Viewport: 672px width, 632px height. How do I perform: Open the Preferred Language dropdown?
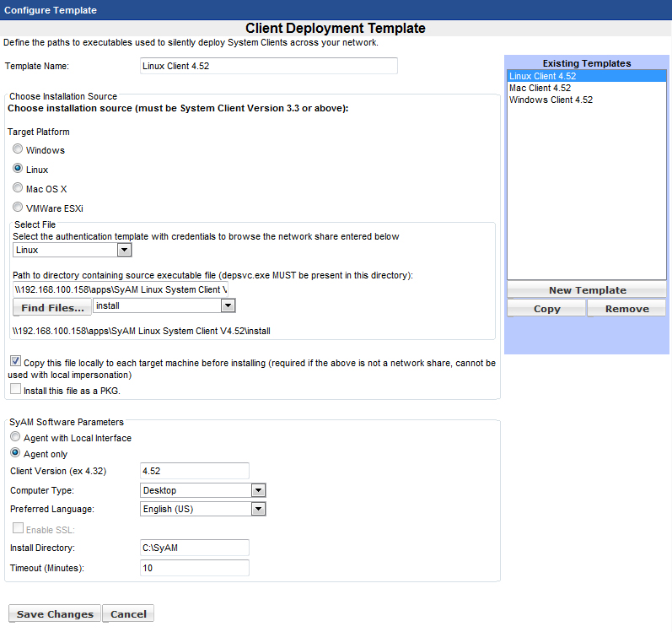[259, 509]
